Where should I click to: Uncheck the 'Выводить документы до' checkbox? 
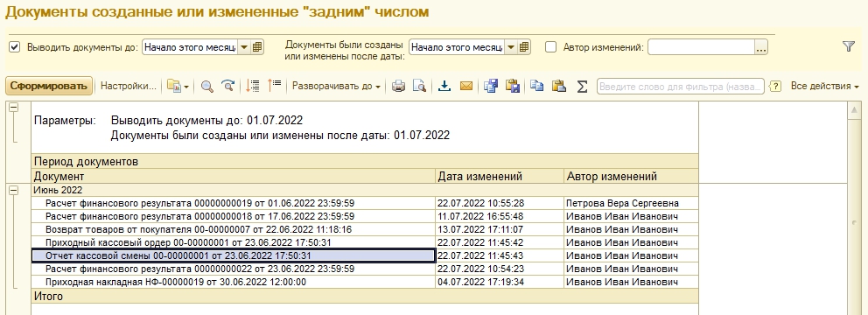pyautogui.click(x=14, y=47)
